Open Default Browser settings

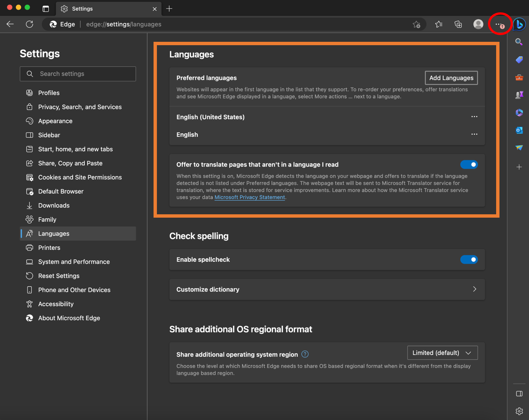pyautogui.click(x=78, y=192)
